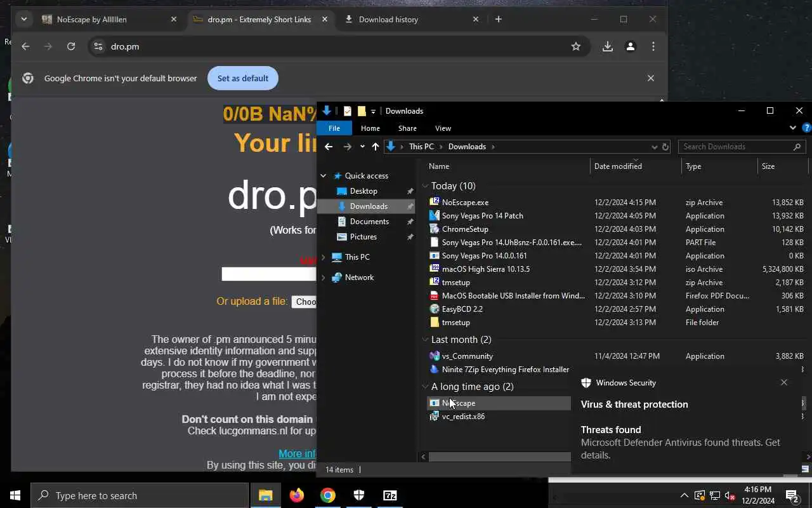
Task: Expand the Explorer ribbon chevron
Action: click(x=792, y=128)
